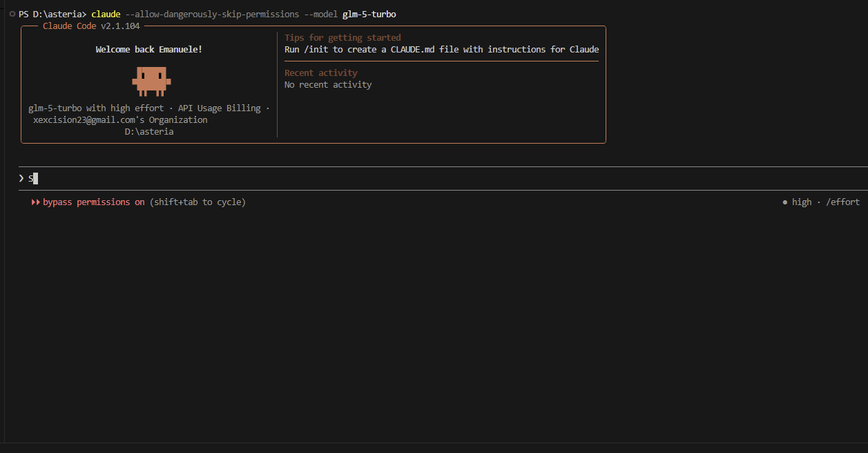Click the '--allow-dangerously-skip-permissions' flag
The image size is (868, 453).
213,15
